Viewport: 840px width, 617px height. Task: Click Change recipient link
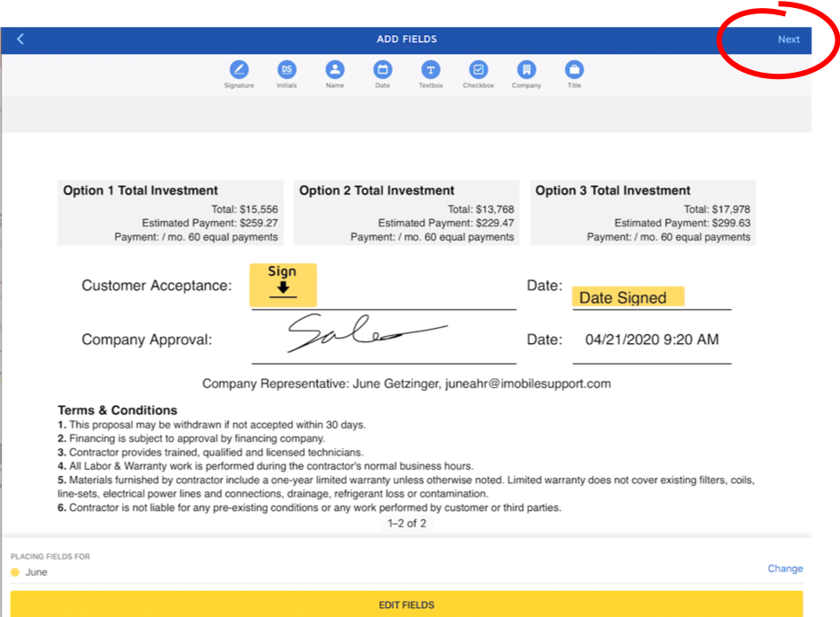[785, 569]
